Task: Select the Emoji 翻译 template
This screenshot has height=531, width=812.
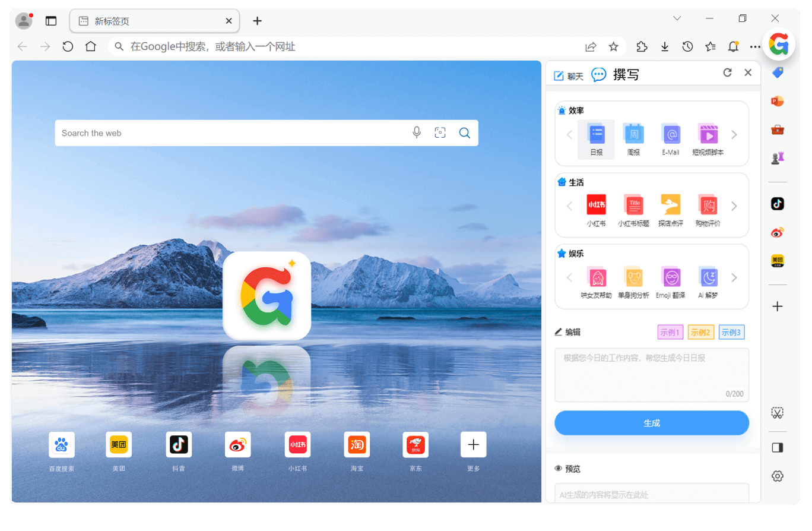Action: coord(671,282)
